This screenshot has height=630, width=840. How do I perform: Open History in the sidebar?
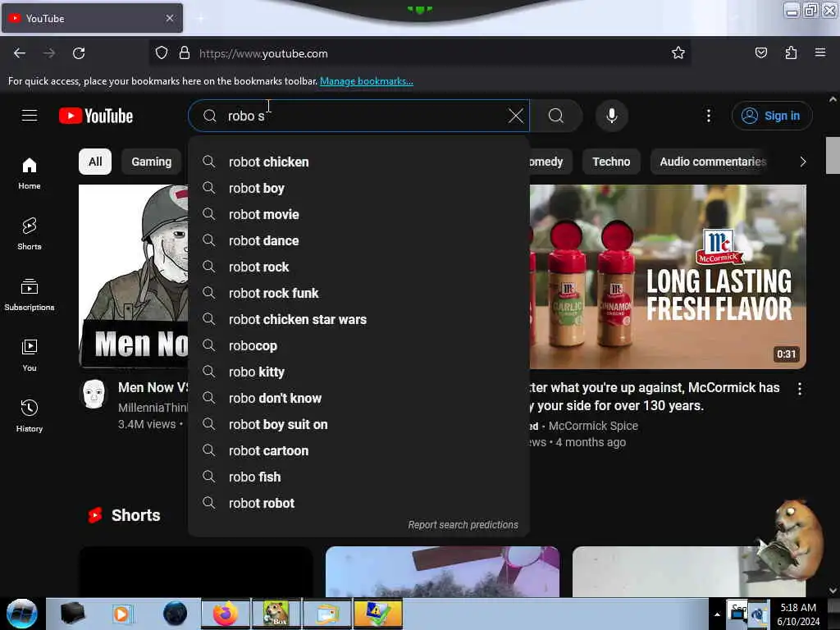coord(30,416)
